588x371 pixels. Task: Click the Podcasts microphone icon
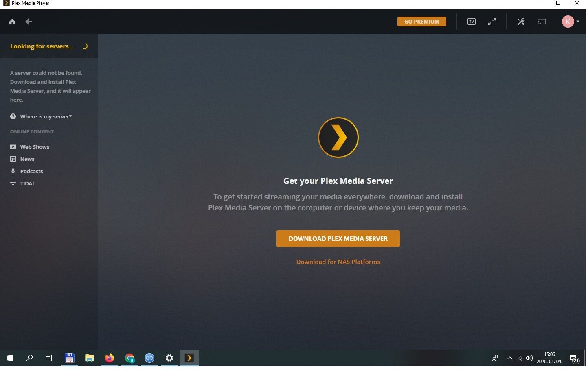(x=13, y=172)
